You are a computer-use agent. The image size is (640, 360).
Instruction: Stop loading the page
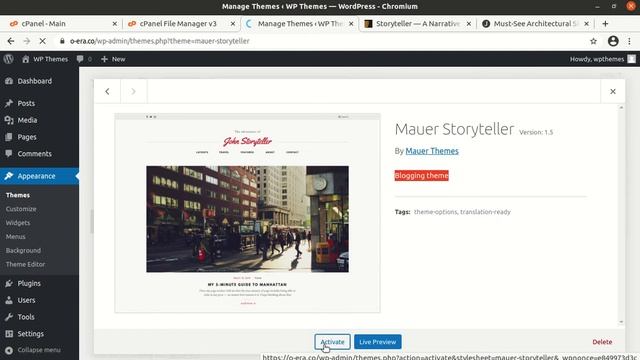click(43, 41)
